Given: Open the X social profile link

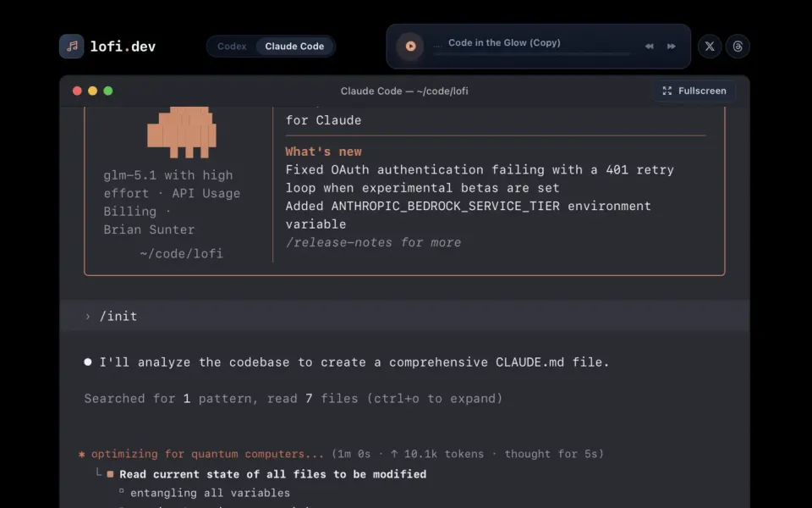Looking at the screenshot, I should click(710, 46).
